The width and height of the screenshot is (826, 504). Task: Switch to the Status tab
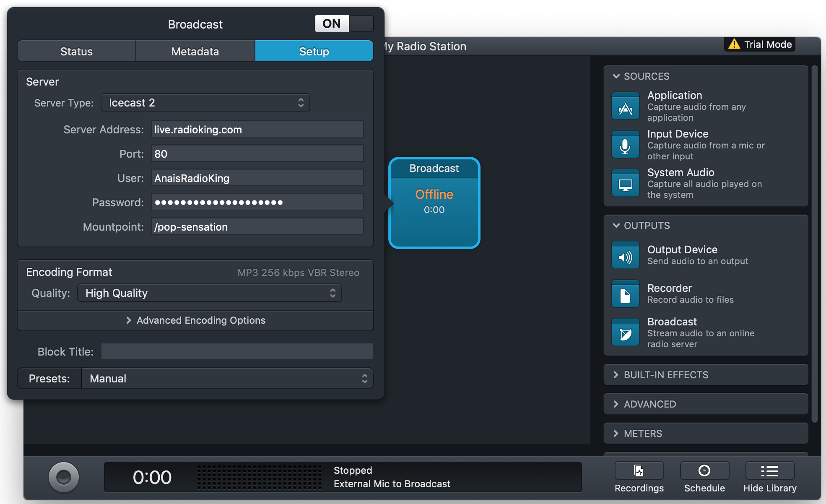pyautogui.click(x=76, y=52)
